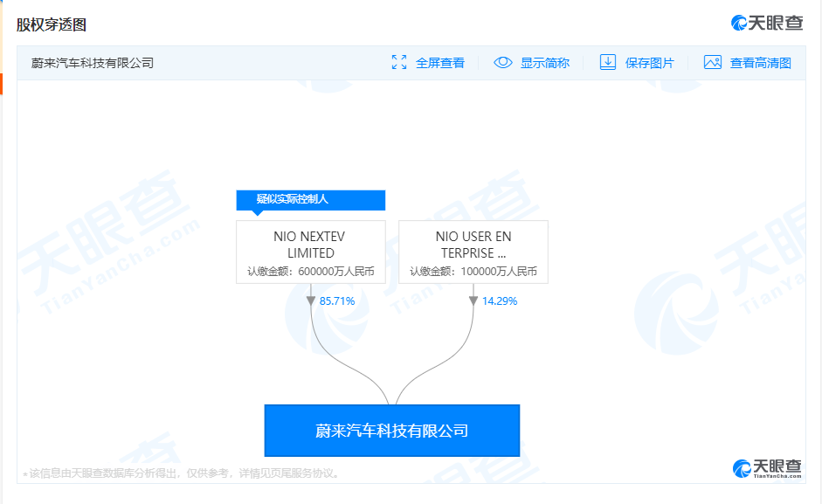Viewport: 822px width, 504px height.
Task: Click the picture icon for 查看高清图
Action: [x=713, y=62]
